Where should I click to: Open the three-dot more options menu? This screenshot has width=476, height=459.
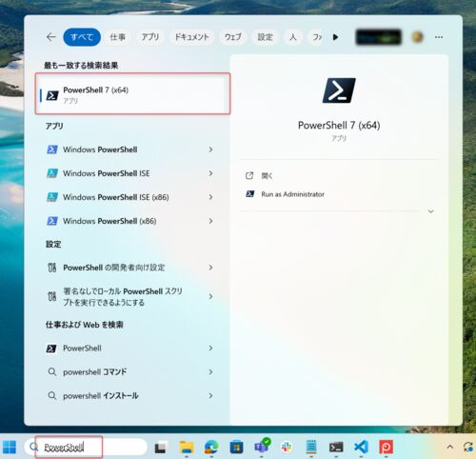point(439,37)
